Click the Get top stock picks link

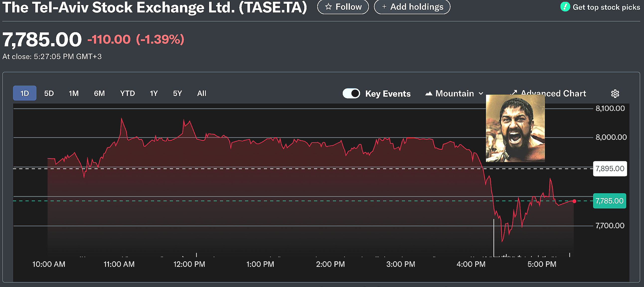click(606, 7)
